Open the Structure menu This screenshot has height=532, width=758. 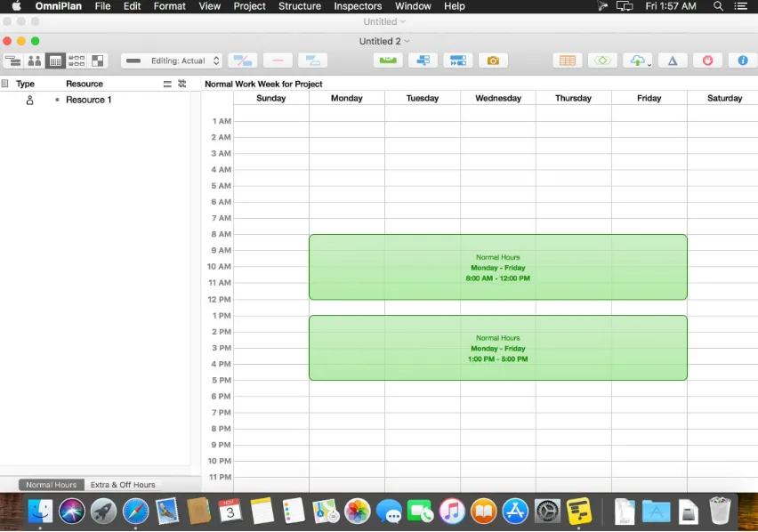click(x=300, y=6)
